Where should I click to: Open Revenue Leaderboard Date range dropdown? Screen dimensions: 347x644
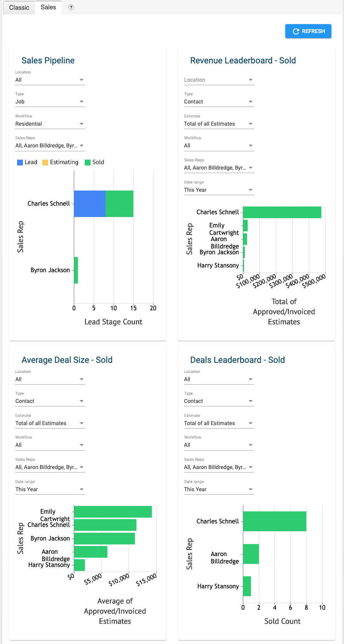pyautogui.click(x=219, y=190)
